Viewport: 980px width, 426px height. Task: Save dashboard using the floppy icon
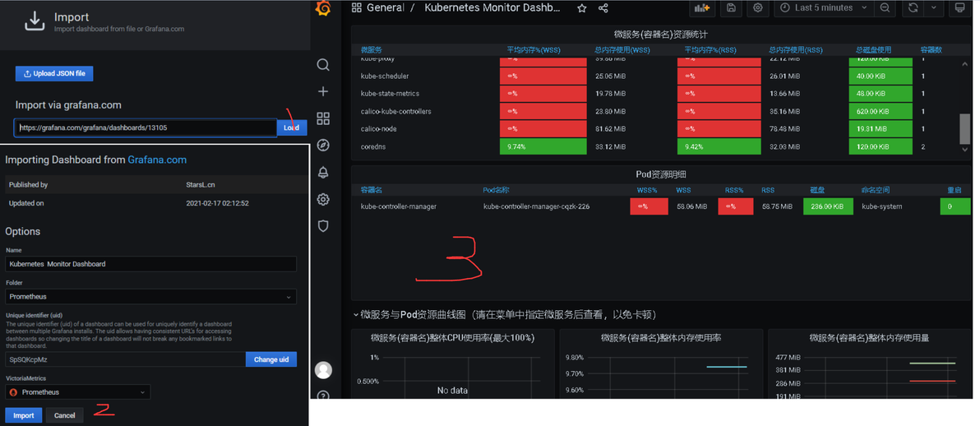tap(731, 7)
